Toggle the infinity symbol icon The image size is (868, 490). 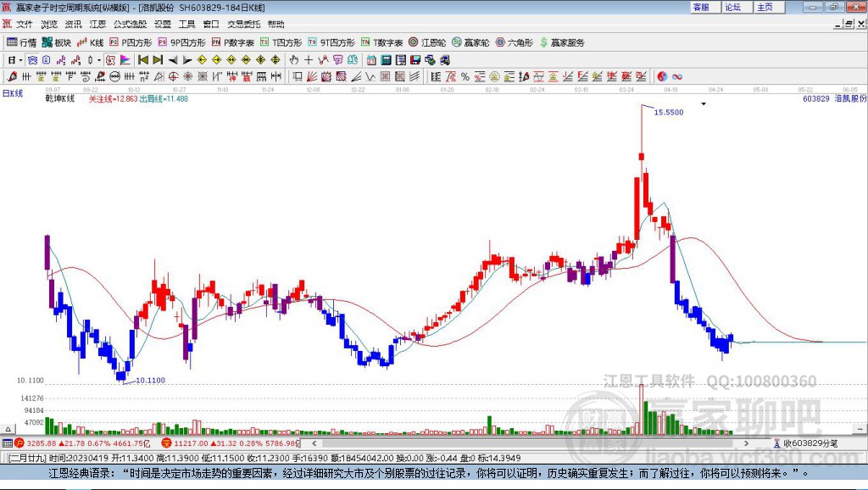(677, 76)
